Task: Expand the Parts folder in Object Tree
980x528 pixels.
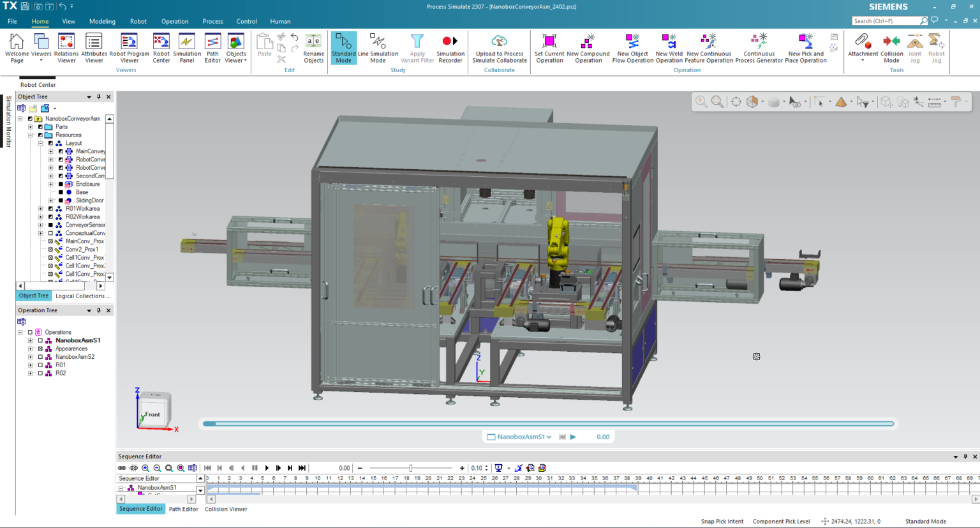Action: [x=29, y=126]
